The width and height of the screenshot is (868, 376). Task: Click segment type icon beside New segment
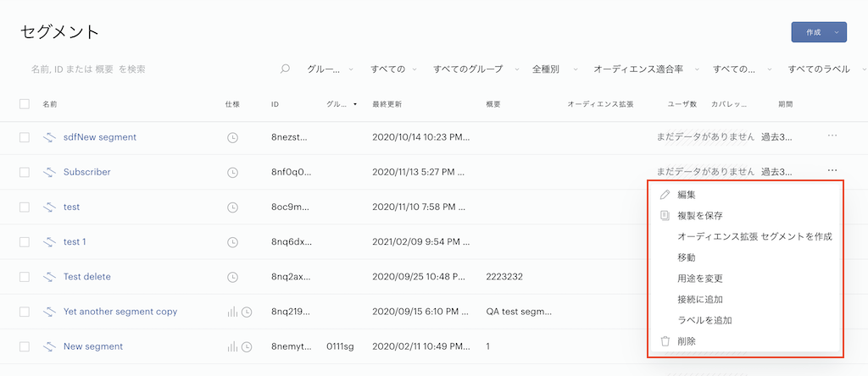coord(50,346)
